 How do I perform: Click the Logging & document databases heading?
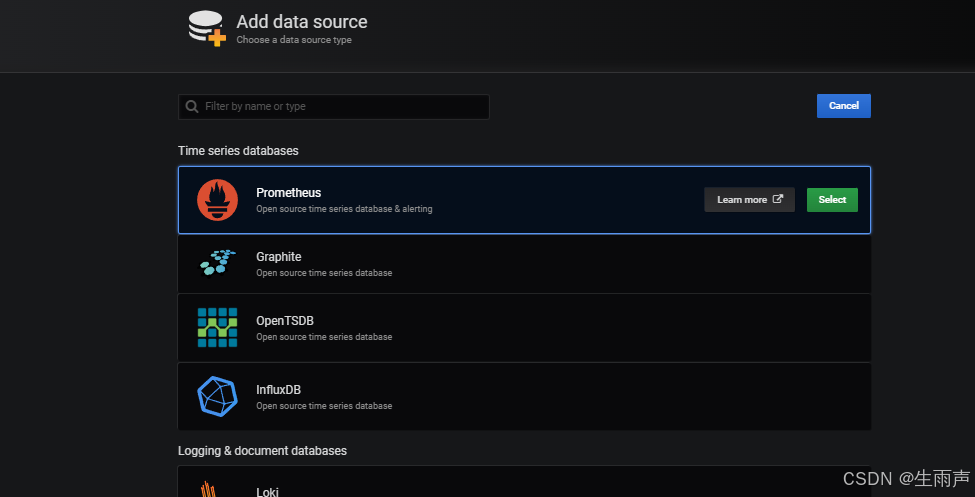coord(262,451)
